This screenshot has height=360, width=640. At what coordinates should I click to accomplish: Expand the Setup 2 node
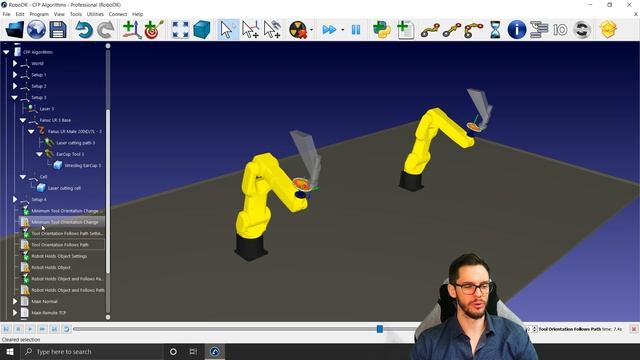(15, 86)
